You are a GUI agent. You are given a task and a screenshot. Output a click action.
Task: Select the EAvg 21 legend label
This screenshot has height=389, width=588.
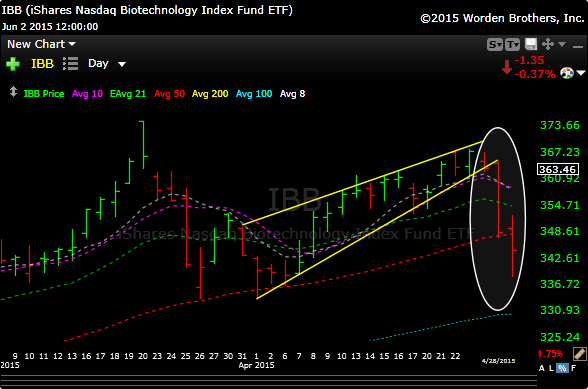(128, 94)
